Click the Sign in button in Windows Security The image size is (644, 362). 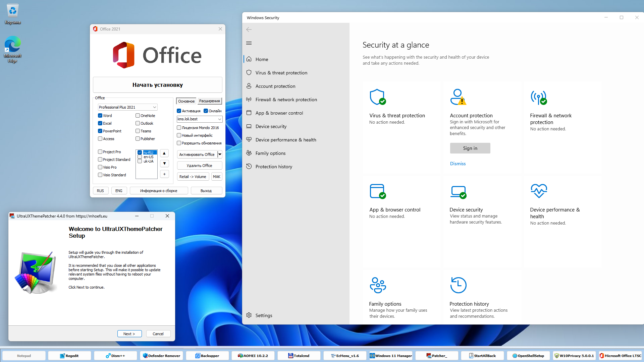(x=470, y=148)
